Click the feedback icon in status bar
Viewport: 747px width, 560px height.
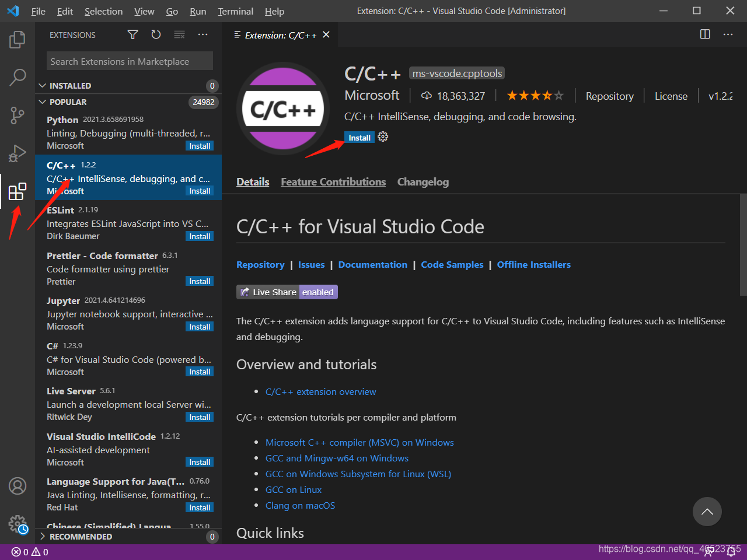tap(708, 552)
